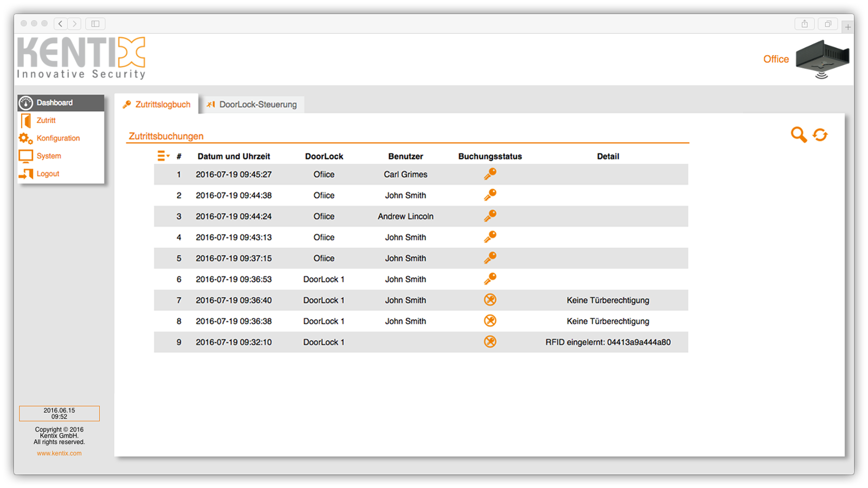The height and width of the screenshot is (488, 868).
Task: Switch to the Zutrittslogbuch tab
Action: point(157,105)
